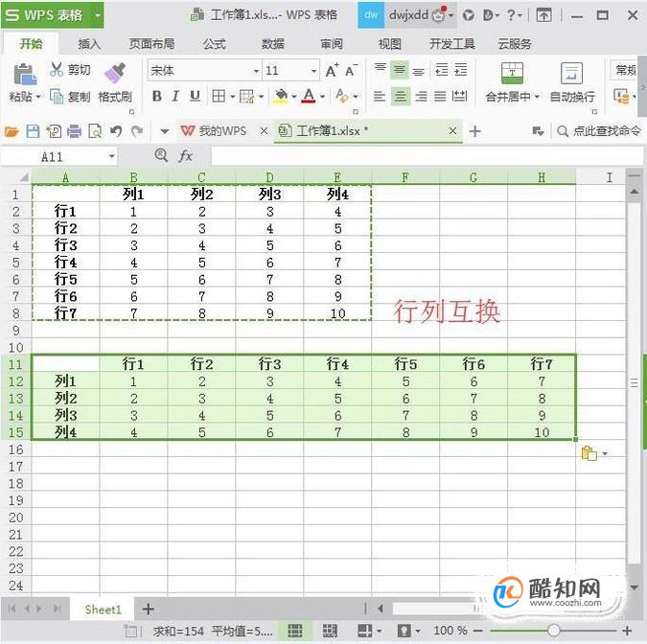This screenshot has width=647, height=644.
Task: Add a new sheet with plus button
Action: [149, 609]
